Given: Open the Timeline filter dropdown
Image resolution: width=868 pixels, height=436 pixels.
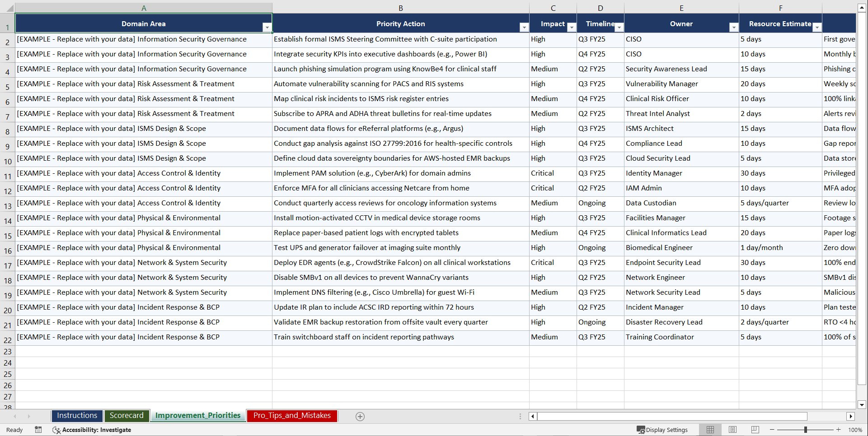Looking at the screenshot, I should coord(619,27).
